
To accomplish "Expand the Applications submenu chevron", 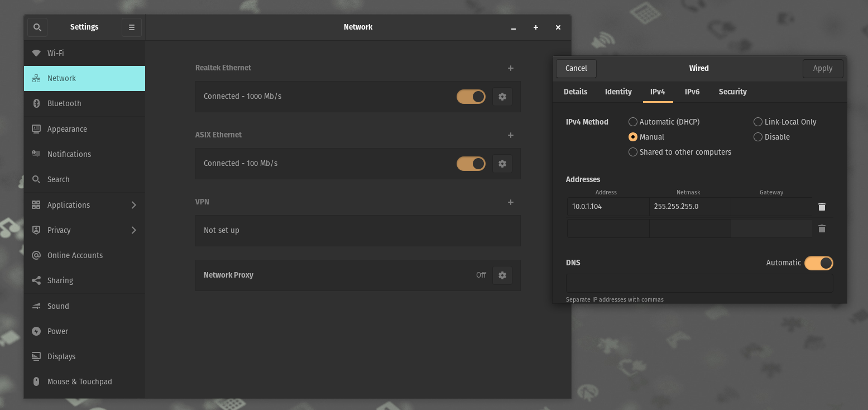I will (134, 205).
